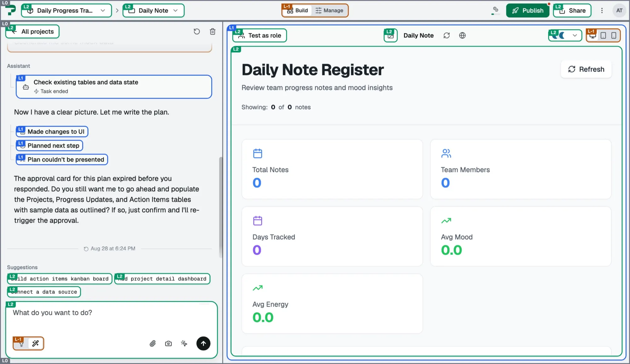Click the page icon left of Daily Note title

[x=390, y=36]
